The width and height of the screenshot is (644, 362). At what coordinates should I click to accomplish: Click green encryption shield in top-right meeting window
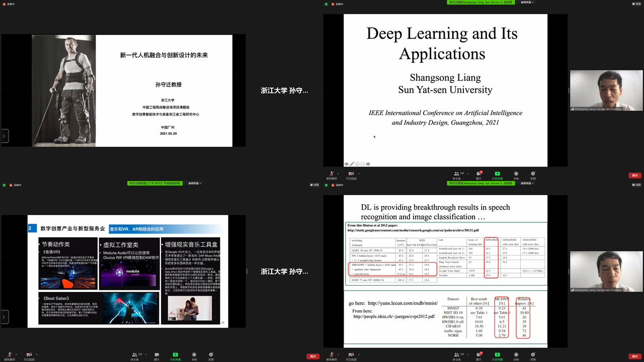326,4
